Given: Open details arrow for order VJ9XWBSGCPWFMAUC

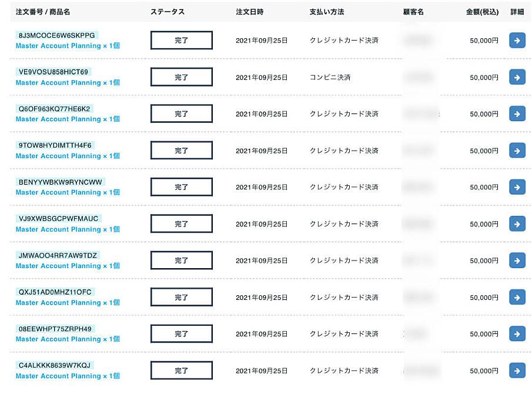Looking at the screenshot, I should 517,224.
